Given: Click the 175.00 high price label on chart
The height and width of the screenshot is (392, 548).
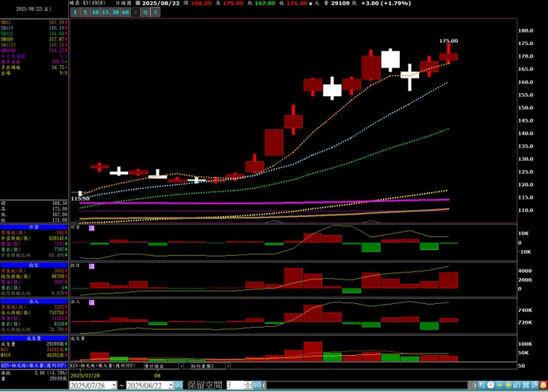Looking at the screenshot, I should 448,41.
